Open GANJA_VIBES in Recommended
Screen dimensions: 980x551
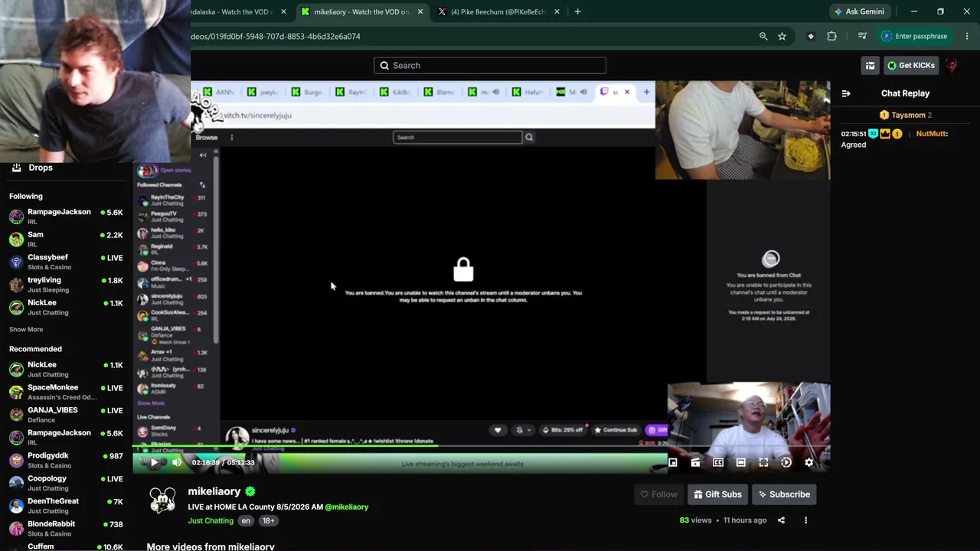pyautogui.click(x=66, y=415)
